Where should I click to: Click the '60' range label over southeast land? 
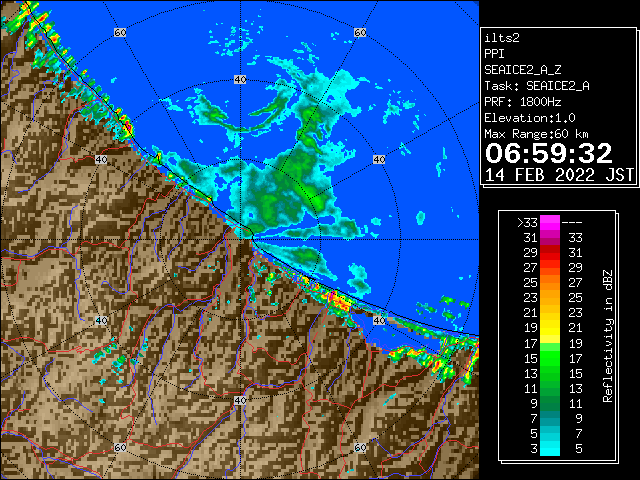click(360, 447)
